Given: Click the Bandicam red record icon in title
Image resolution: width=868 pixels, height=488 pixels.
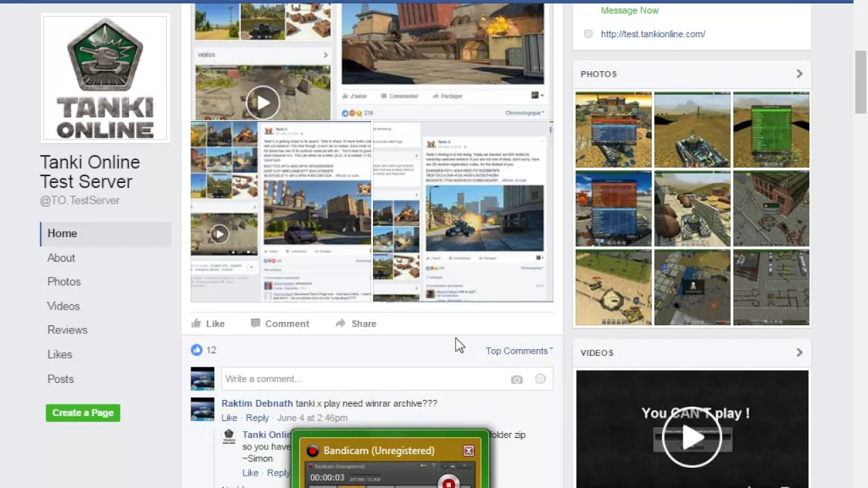Looking at the screenshot, I should [313, 451].
